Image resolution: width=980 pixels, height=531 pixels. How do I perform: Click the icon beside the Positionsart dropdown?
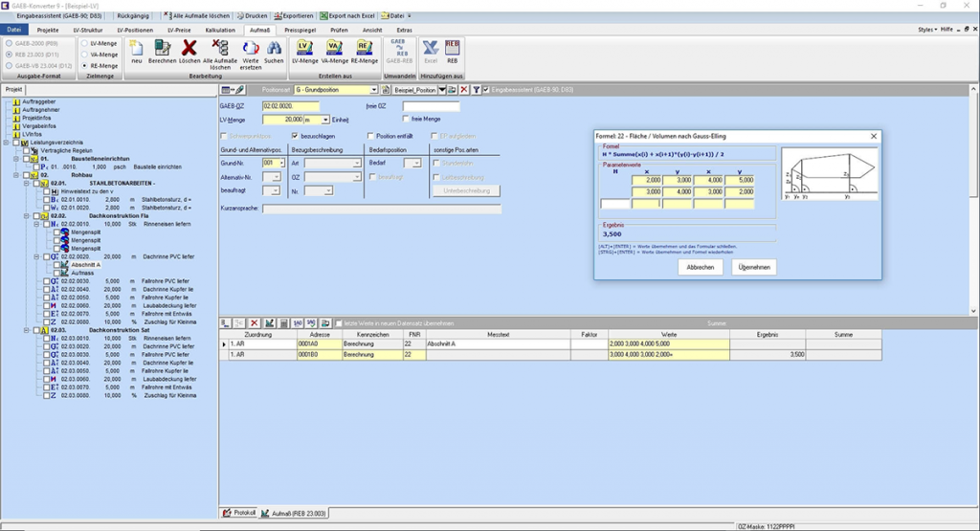[386, 90]
